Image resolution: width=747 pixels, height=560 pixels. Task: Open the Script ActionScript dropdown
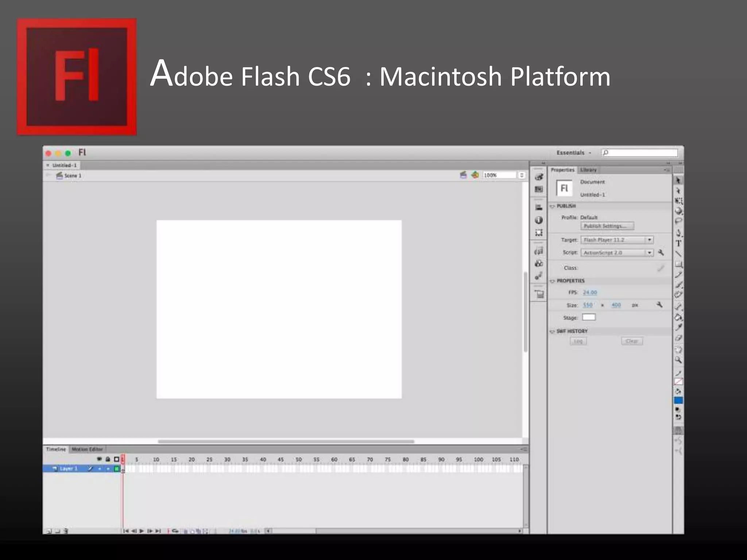pyautogui.click(x=649, y=252)
